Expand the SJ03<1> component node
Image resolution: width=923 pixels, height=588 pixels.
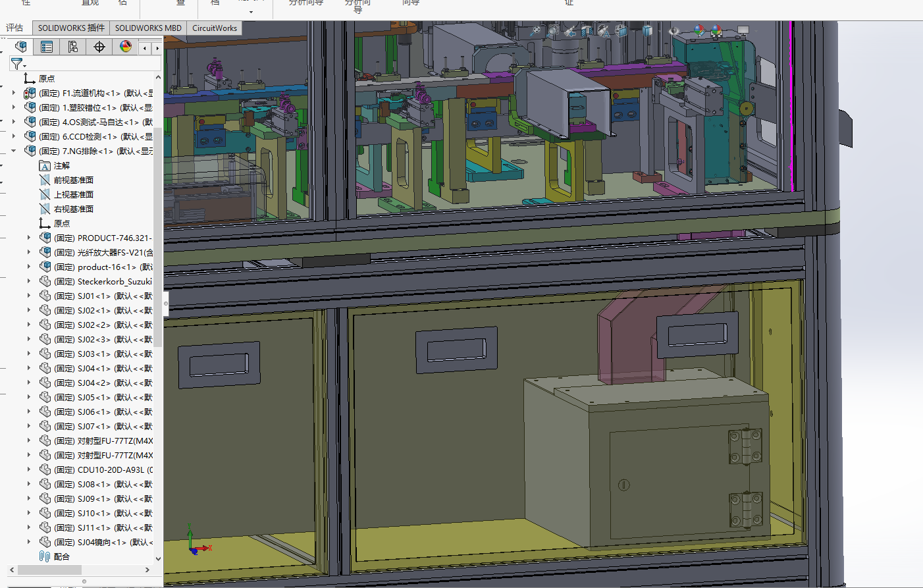[x=29, y=354]
